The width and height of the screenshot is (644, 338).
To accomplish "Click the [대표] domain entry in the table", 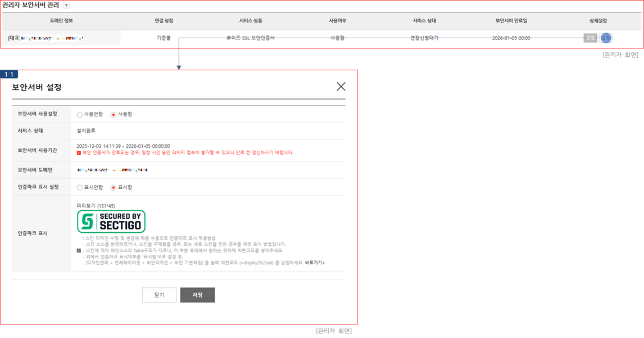I will 46,38.
